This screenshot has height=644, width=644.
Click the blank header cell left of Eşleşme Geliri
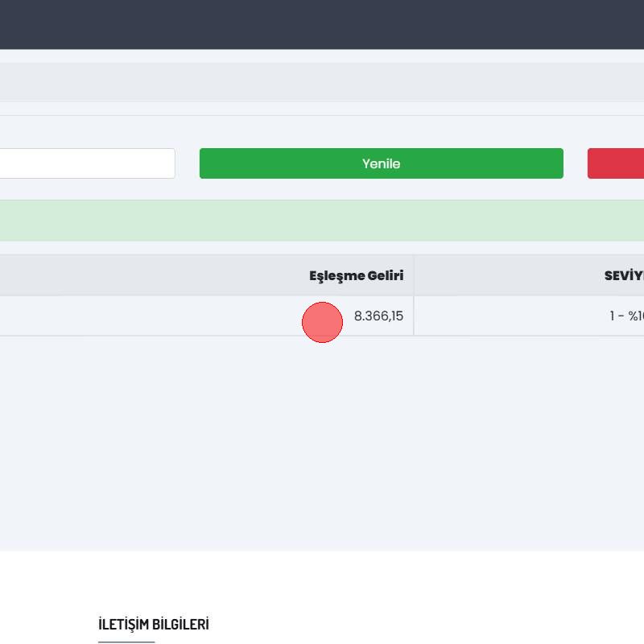coord(121,275)
